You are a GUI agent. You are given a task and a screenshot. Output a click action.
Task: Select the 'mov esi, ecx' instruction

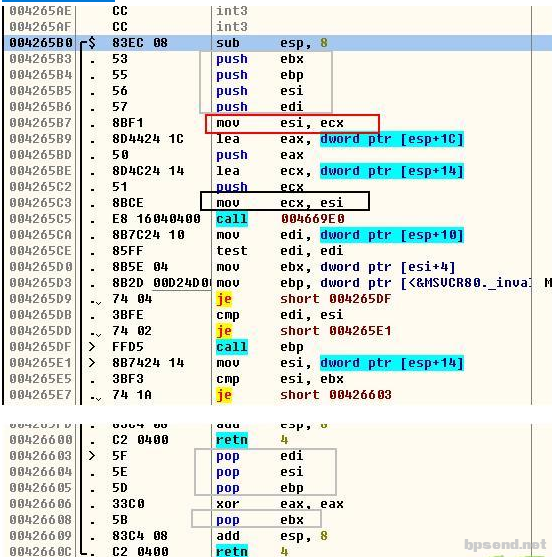280,123
